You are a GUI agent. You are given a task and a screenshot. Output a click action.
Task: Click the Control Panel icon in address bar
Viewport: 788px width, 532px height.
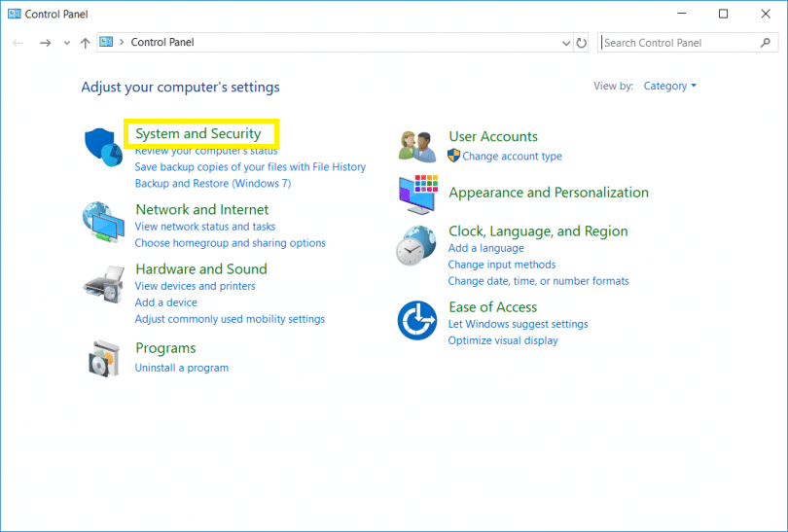pos(106,42)
